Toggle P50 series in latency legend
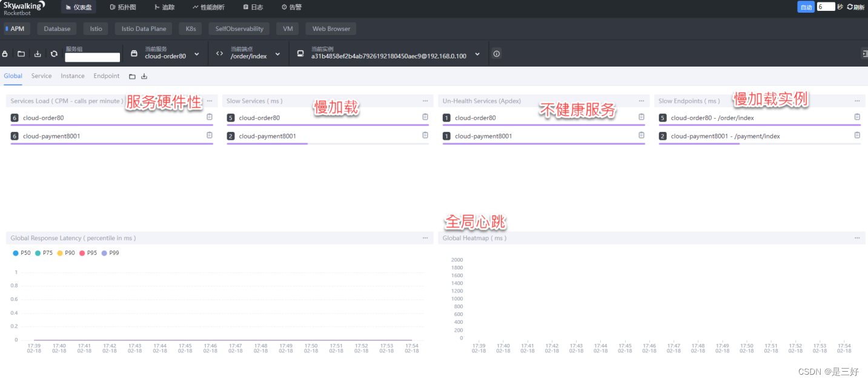 [x=22, y=253]
